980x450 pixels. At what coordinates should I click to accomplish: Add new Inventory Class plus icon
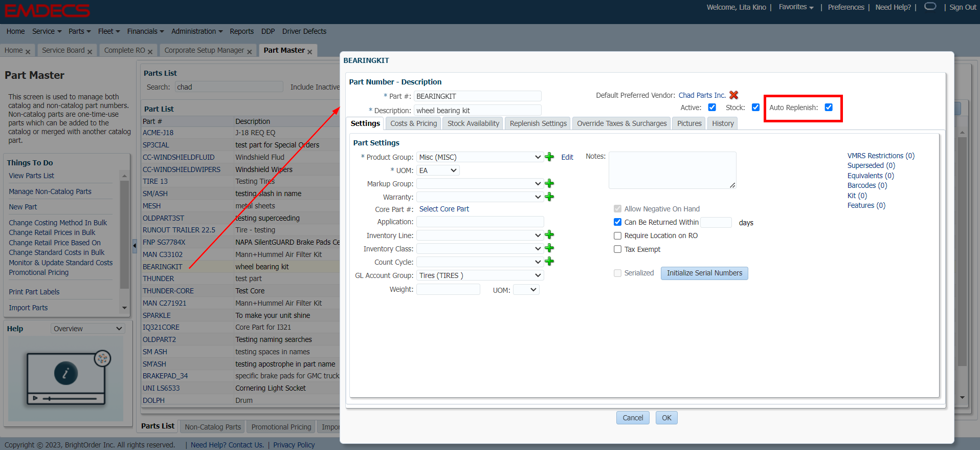click(x=549, y=248)
